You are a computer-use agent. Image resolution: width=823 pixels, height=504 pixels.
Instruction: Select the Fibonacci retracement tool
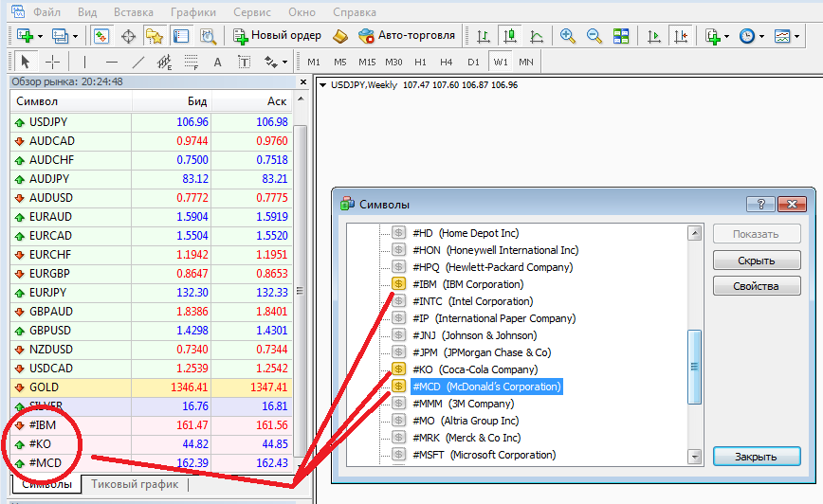click(x=192, y=62)
